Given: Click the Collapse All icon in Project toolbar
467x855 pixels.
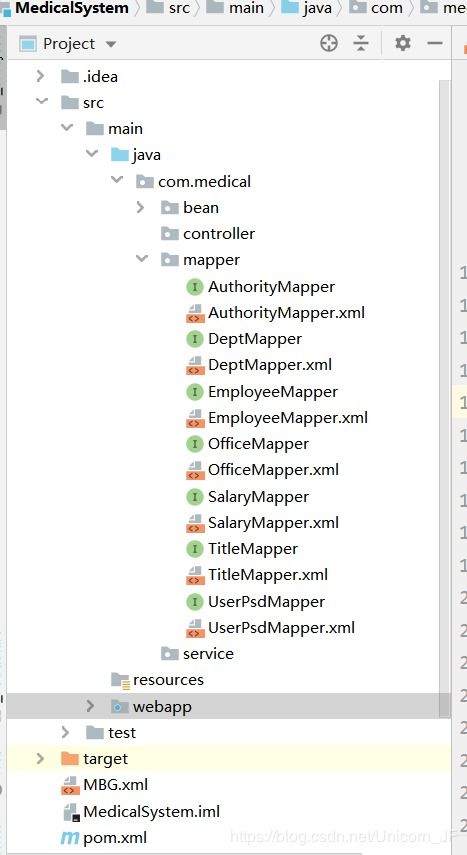Looking at the screenshot, I should point(361,43).
